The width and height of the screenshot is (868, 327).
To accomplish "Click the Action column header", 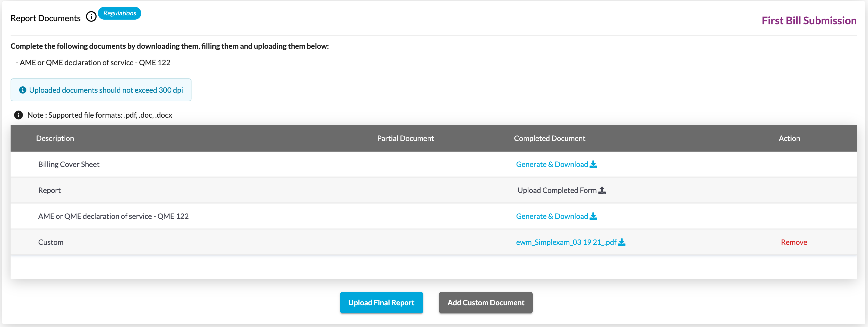I will click(x=789, y=138).
